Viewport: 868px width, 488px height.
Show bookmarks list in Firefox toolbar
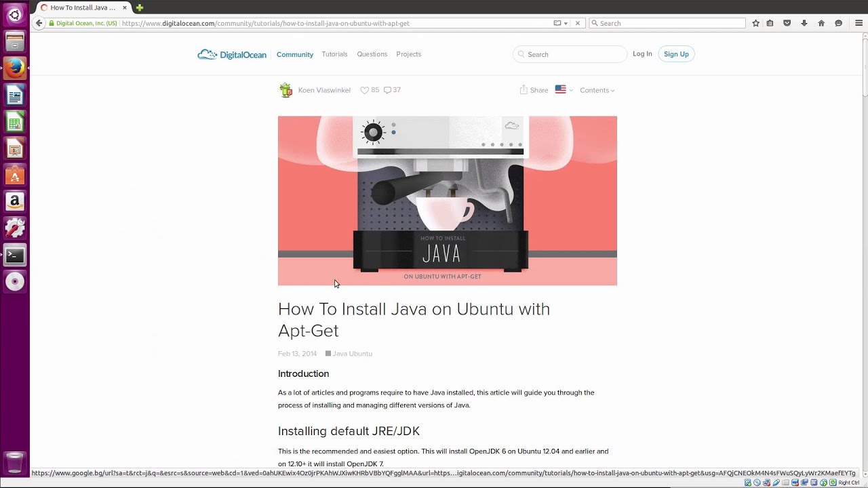pos(770,23)
